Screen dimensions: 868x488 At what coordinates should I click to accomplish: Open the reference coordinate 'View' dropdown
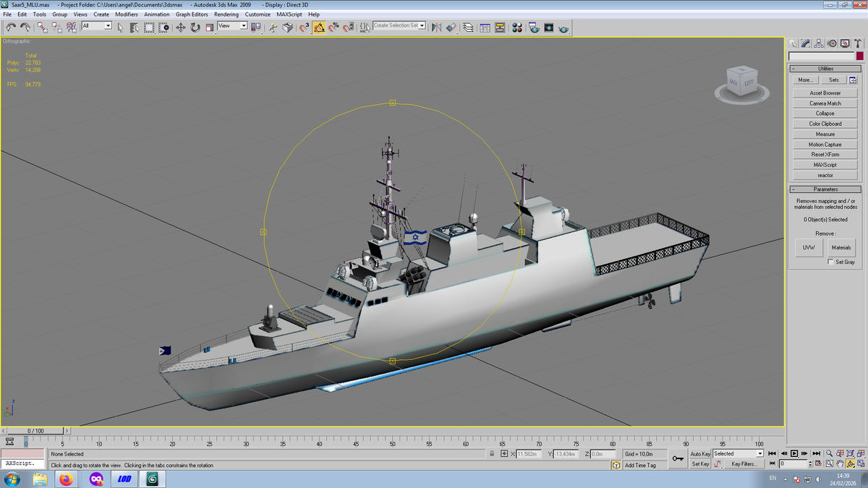tap(232, 26)
